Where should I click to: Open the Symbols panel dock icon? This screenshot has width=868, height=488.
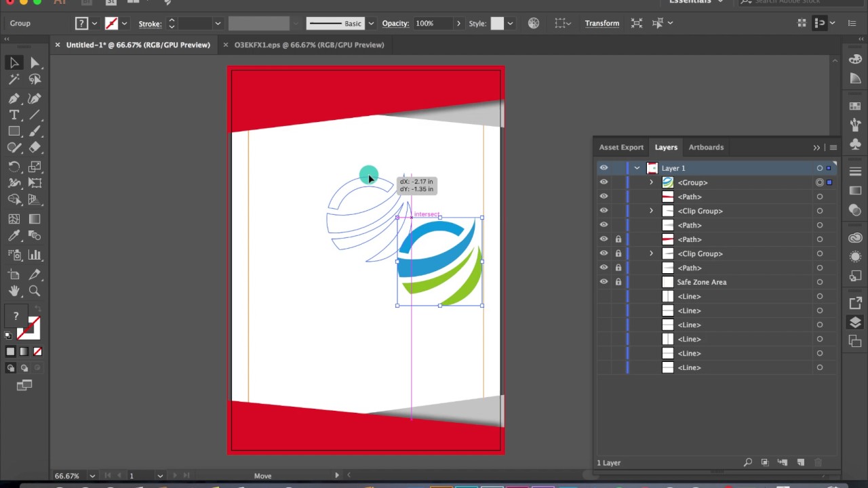[855, 144]
